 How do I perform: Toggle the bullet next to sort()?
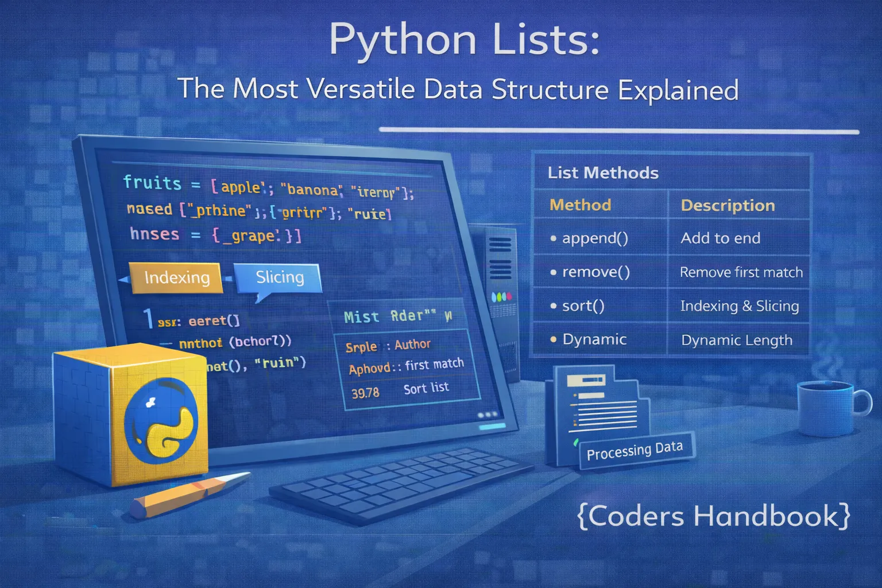point(553,306)
